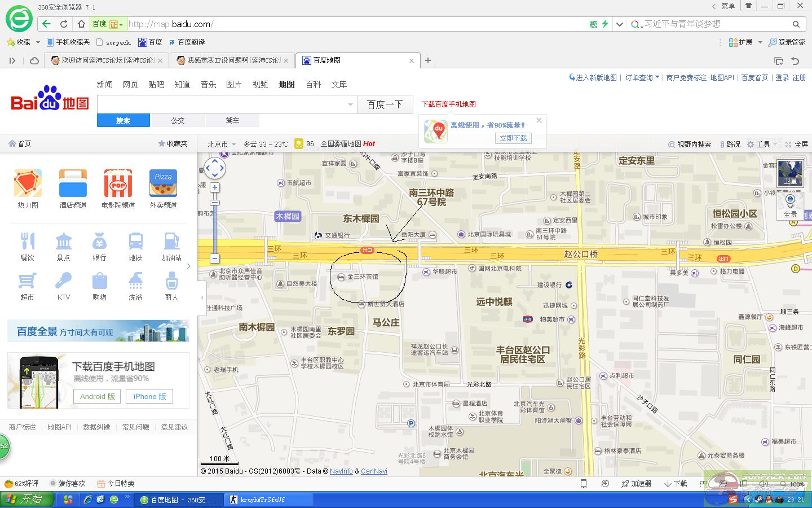Click the Android 版 download button
Screen dimensions: 812x508
(97, 396)
